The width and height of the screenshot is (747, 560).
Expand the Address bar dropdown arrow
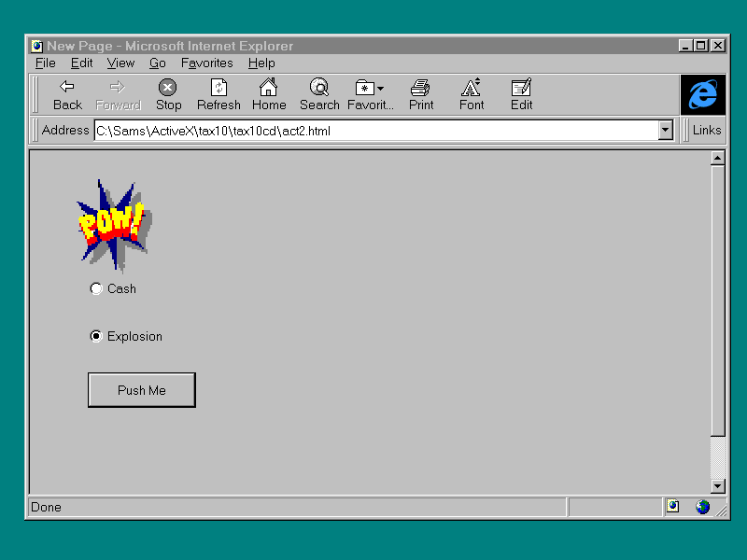(666, 131)
